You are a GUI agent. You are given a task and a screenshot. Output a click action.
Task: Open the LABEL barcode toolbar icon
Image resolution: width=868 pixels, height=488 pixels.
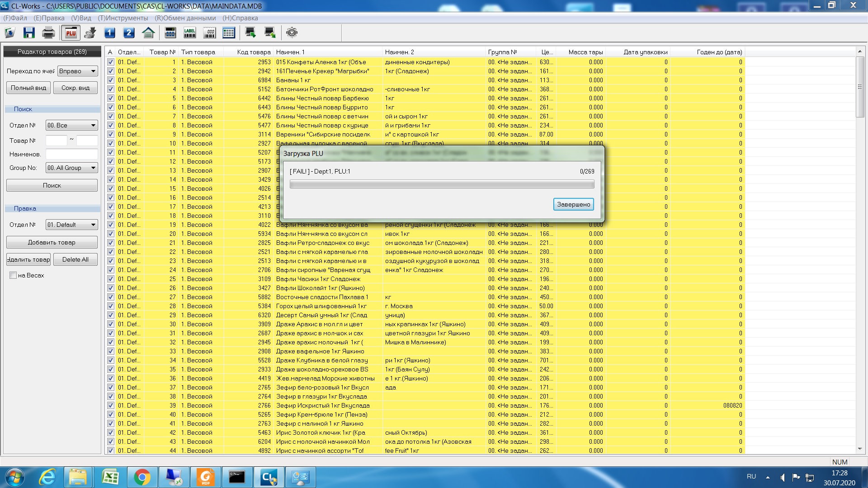190,33
